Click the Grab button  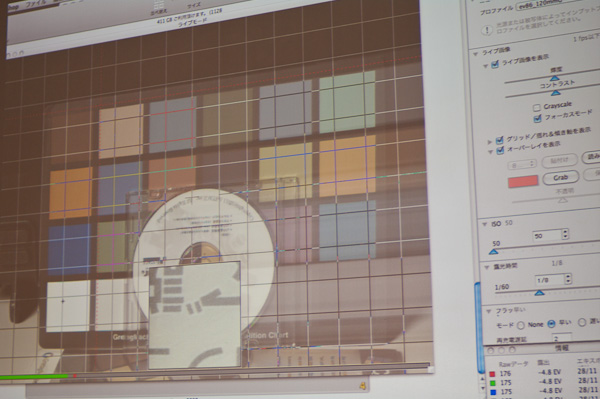coord(560,178)
